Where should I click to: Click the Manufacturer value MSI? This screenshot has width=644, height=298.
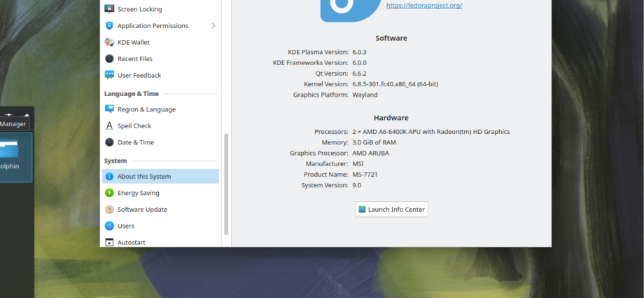[358, 164]
